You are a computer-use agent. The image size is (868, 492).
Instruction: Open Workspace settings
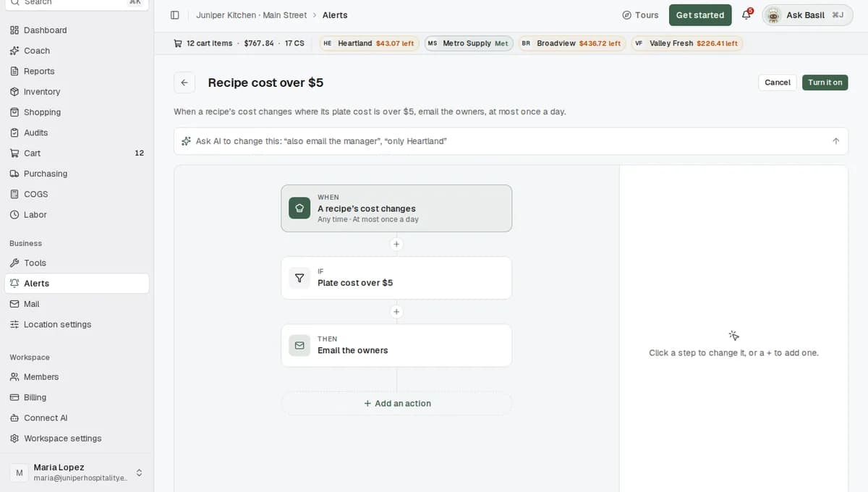click(x=77, y=438)
